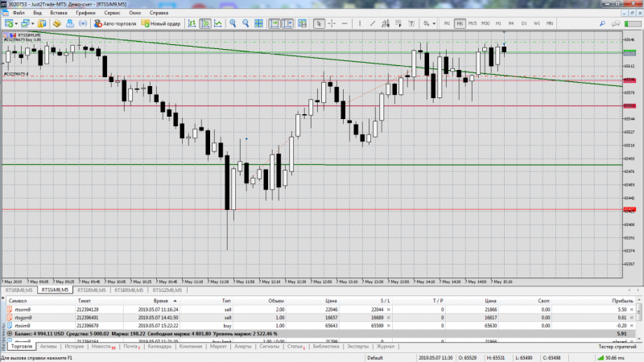Screen dimensions: 644x362
Task: Remove stop loss on rtssim9 position
Action: point(389,326)
